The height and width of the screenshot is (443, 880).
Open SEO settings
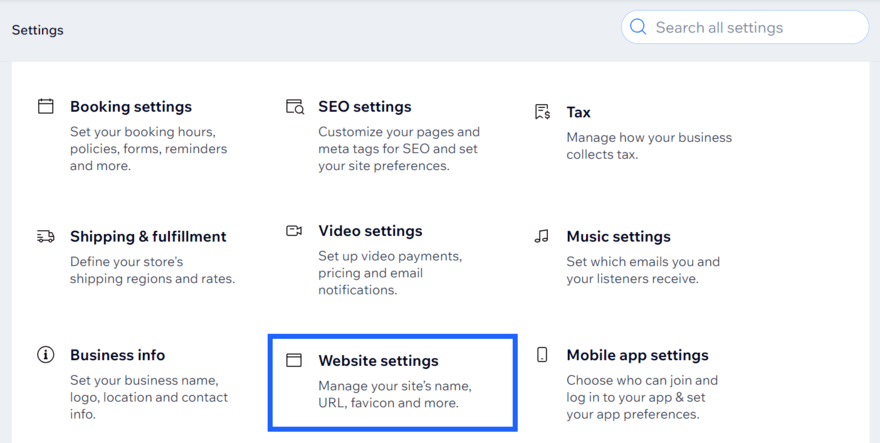365,106
